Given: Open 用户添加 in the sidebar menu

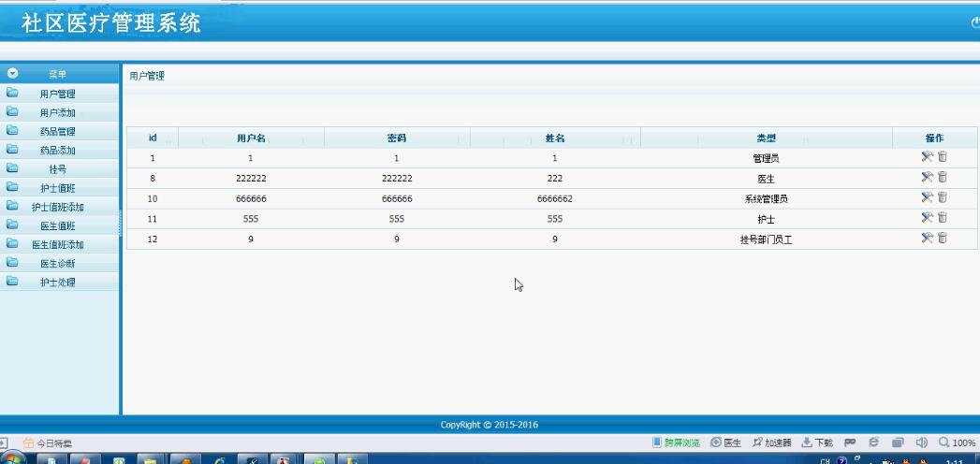Looking at the screenshot, I should pos(57,113).
